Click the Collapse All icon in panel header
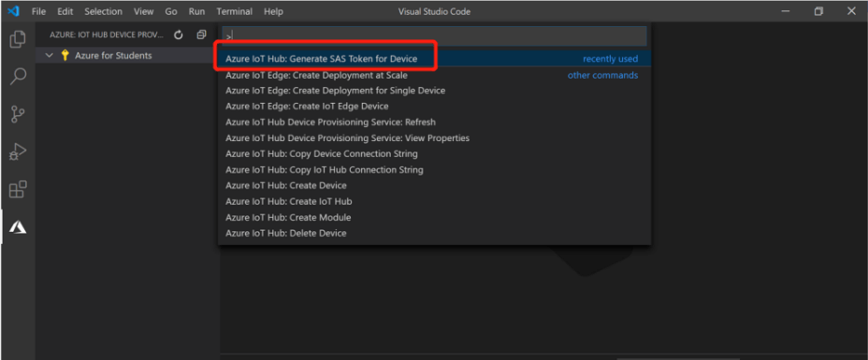868x360 pixels. tap(201, 35)
